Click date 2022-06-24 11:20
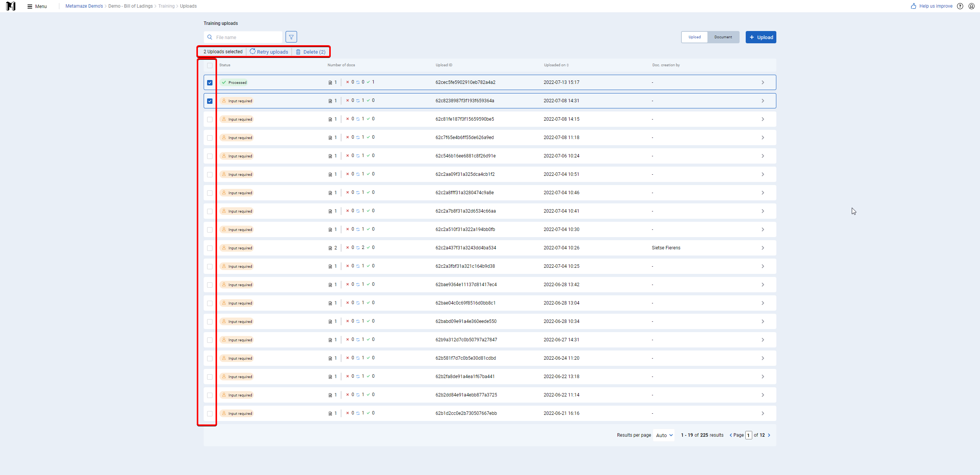The height and width of the screenshot is (475, 980). [562, 358]
